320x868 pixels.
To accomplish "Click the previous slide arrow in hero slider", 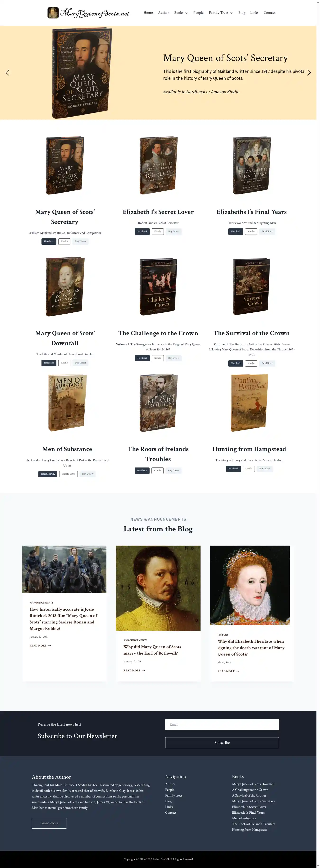I will [7, 73].
